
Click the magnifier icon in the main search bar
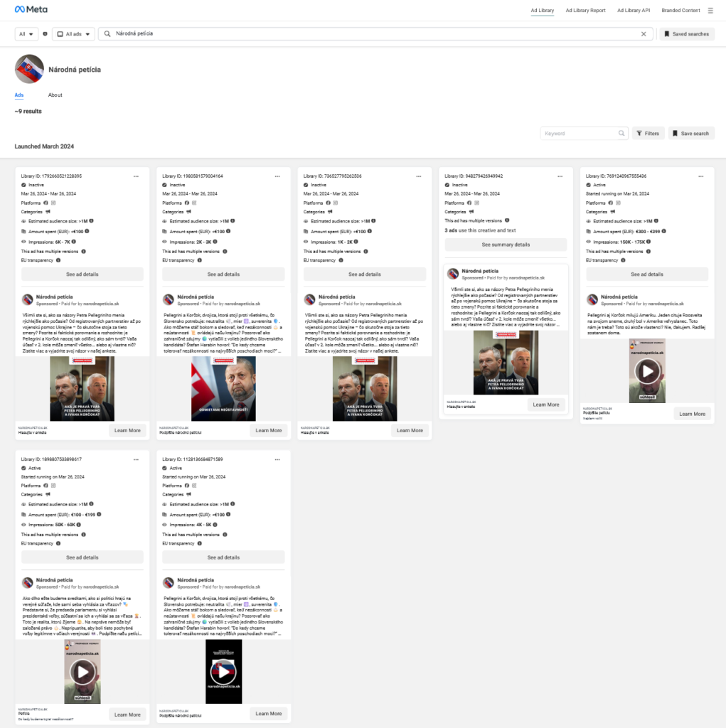[x=107, y=34]
